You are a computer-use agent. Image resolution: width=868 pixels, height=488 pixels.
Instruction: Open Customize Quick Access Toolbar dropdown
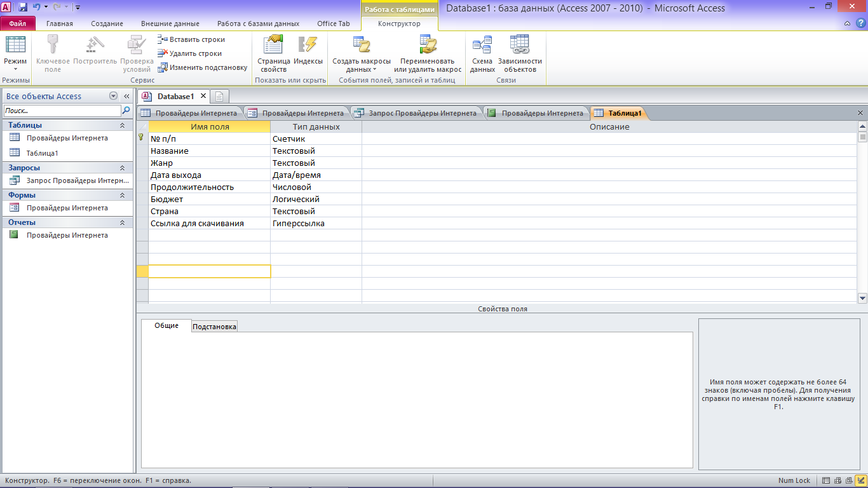coord(78,8)
